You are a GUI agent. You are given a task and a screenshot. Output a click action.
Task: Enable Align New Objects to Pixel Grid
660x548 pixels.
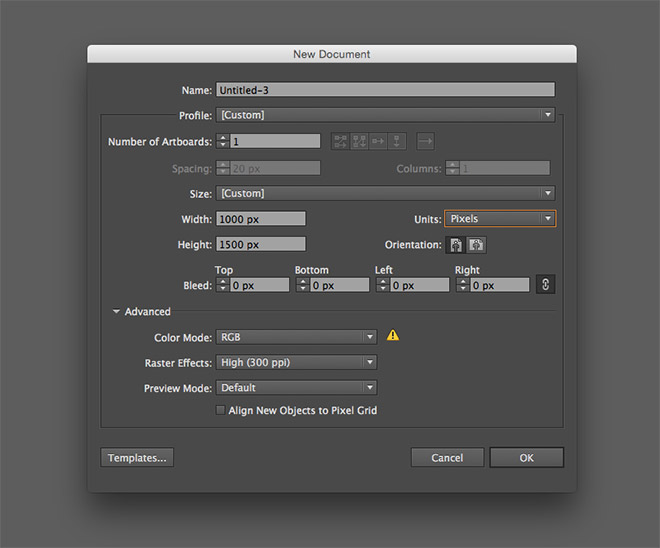click(x=220, y=410)
